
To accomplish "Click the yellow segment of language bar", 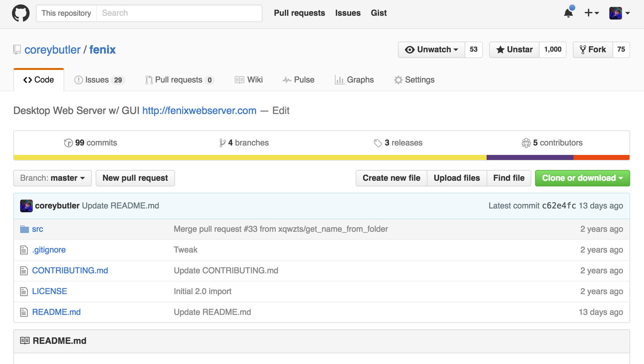I will point(250,157).
